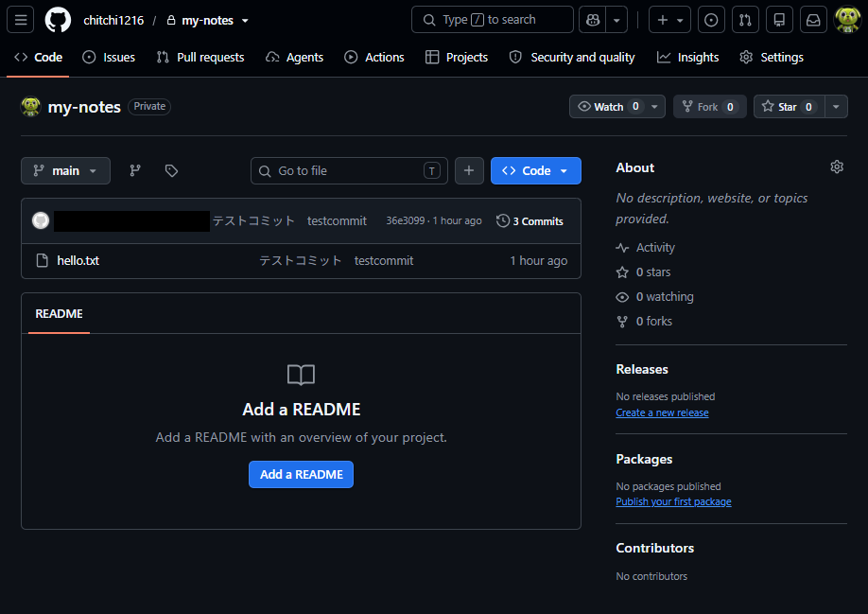Switch to the Issues tab
868x614 pixels.
coord(109,57)
